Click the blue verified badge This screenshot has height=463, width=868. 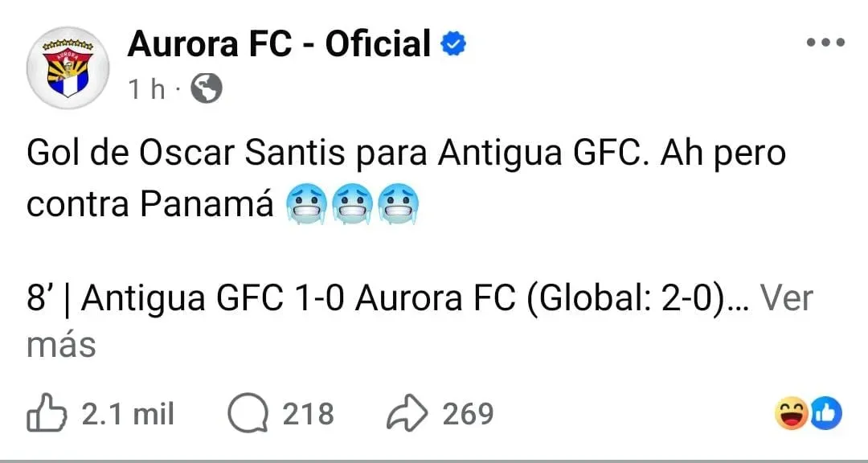[x=454, y=43]
